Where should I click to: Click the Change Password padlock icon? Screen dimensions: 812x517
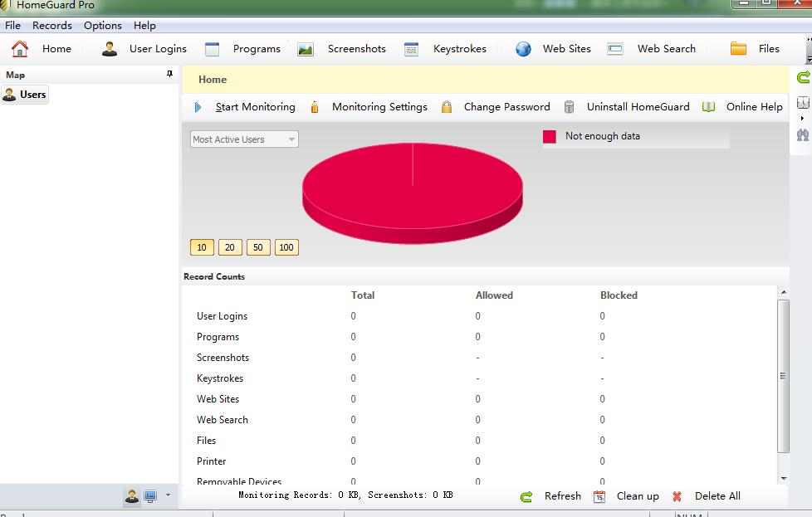pos(447,107)
